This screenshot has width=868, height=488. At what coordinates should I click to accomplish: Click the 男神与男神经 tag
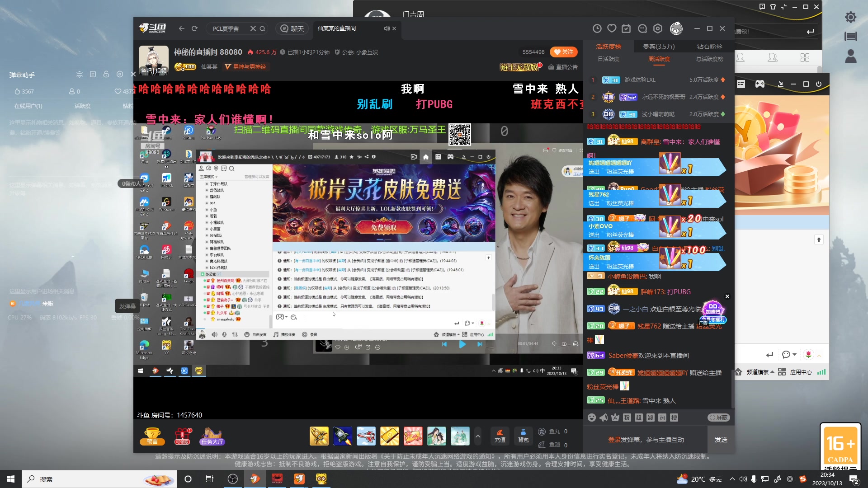click(245, 67)
